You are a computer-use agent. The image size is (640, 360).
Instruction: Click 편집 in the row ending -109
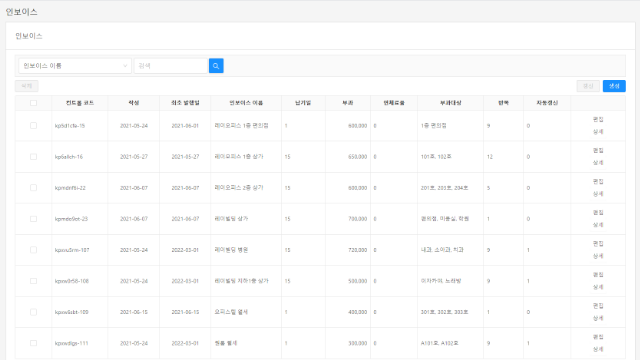point(598,306)
